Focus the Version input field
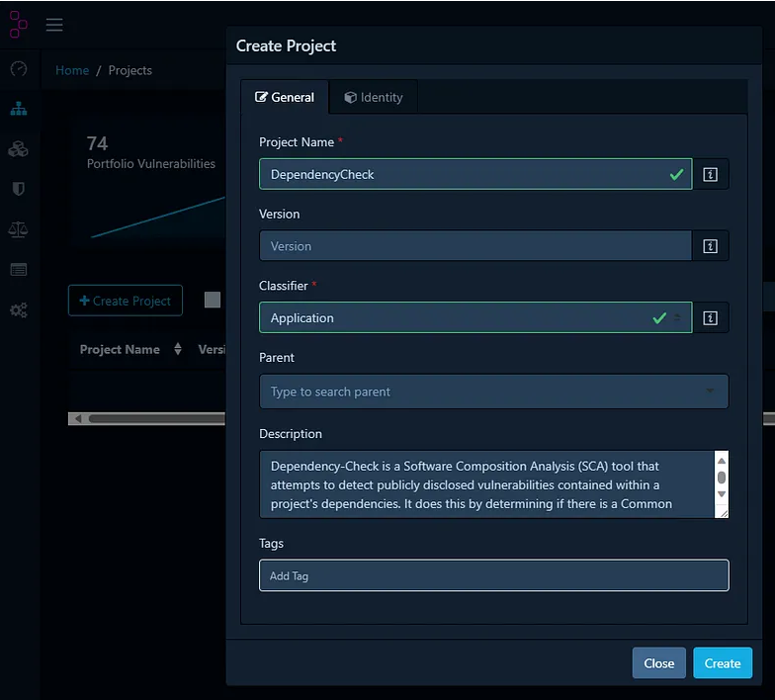 point(475,245)
